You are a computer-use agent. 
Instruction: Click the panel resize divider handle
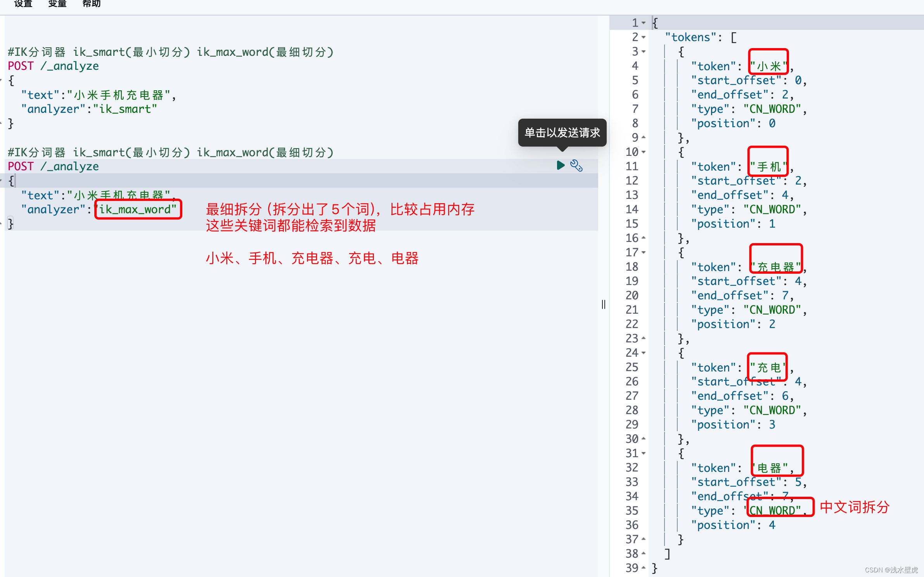pyautogui.click(x=604, y=304)
